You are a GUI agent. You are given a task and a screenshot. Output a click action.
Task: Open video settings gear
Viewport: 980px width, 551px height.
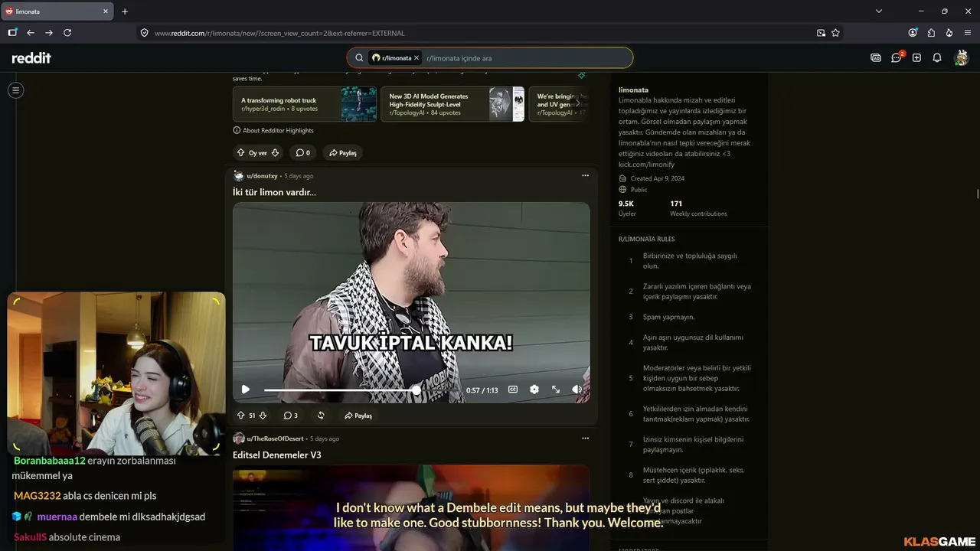tap(534, 390)
